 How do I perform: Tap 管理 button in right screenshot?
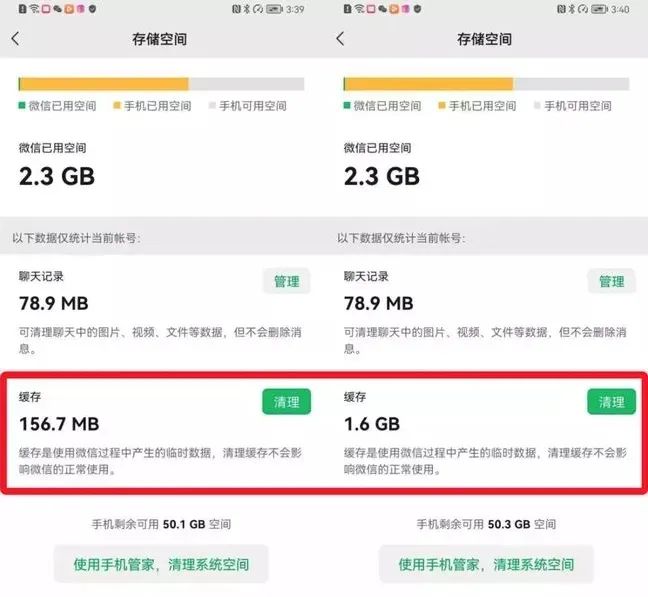[612, 281]
